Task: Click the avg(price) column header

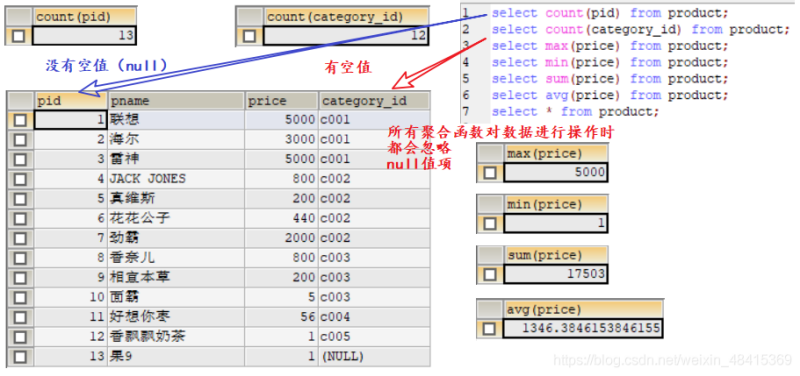Action: click(583, 309)
